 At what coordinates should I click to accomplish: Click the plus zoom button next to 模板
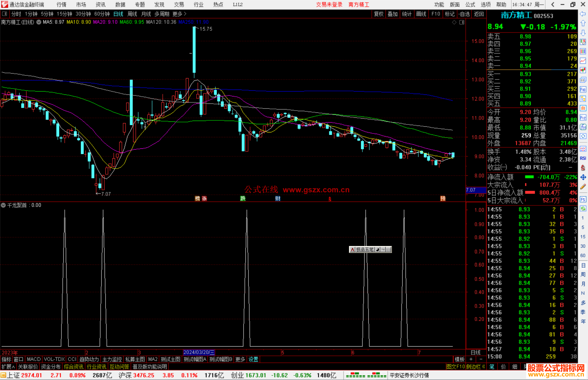471,359
